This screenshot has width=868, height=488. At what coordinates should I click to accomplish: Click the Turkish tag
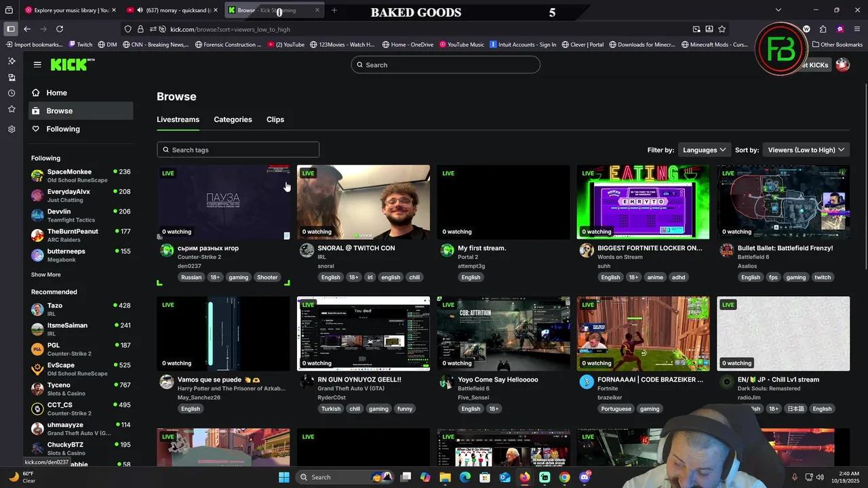pyautogui.click(x=331, y=409)
